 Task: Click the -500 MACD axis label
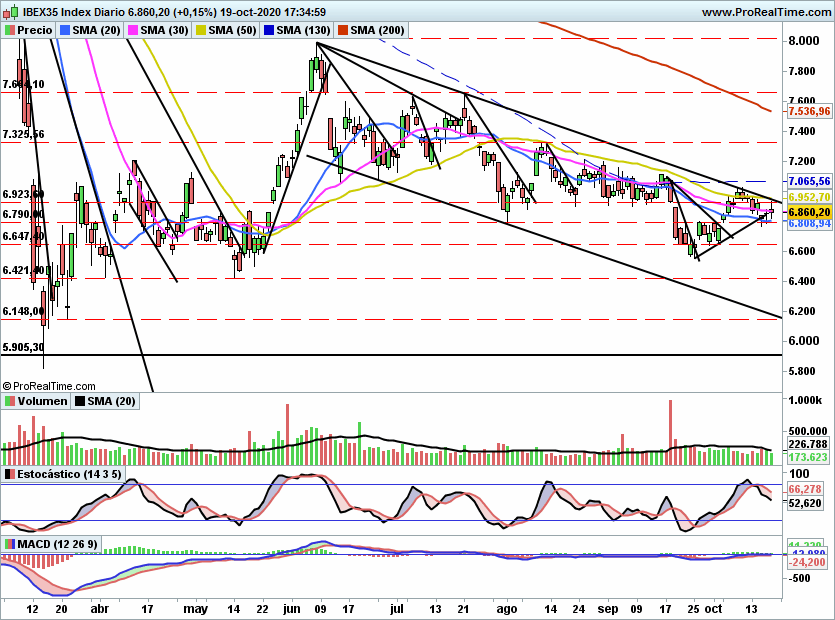pos(799,578)
